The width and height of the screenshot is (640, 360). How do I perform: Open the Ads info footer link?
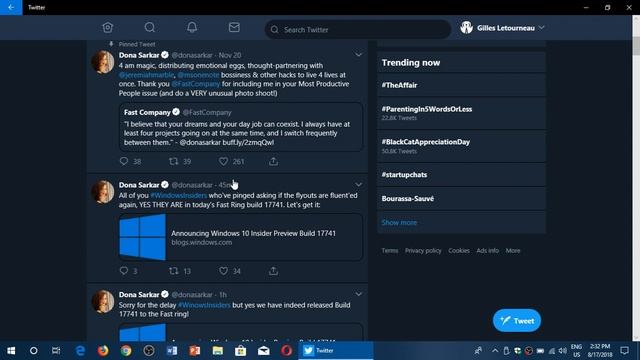click(x=487, y=251)
